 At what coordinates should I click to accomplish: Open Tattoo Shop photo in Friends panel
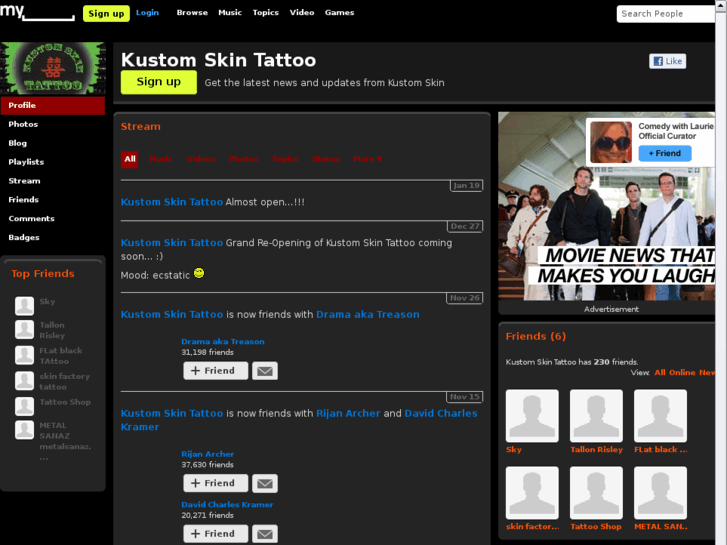(596, 493)
